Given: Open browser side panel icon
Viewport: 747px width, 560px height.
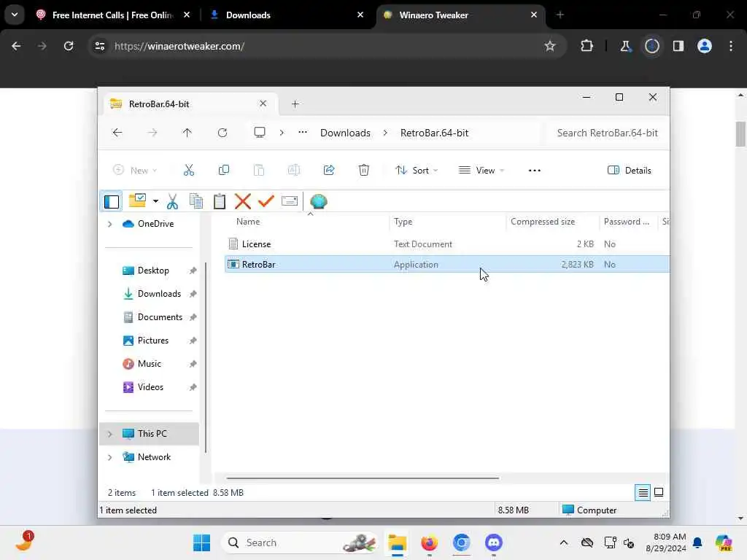Looking at the screenshot, I should point(678,46).
